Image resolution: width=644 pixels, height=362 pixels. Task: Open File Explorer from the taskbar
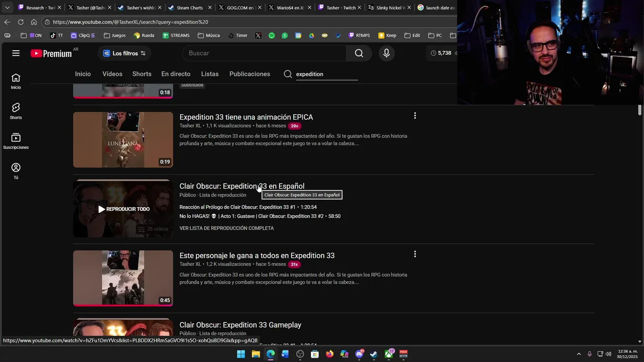pyautogui.click(x=256, y=354)
